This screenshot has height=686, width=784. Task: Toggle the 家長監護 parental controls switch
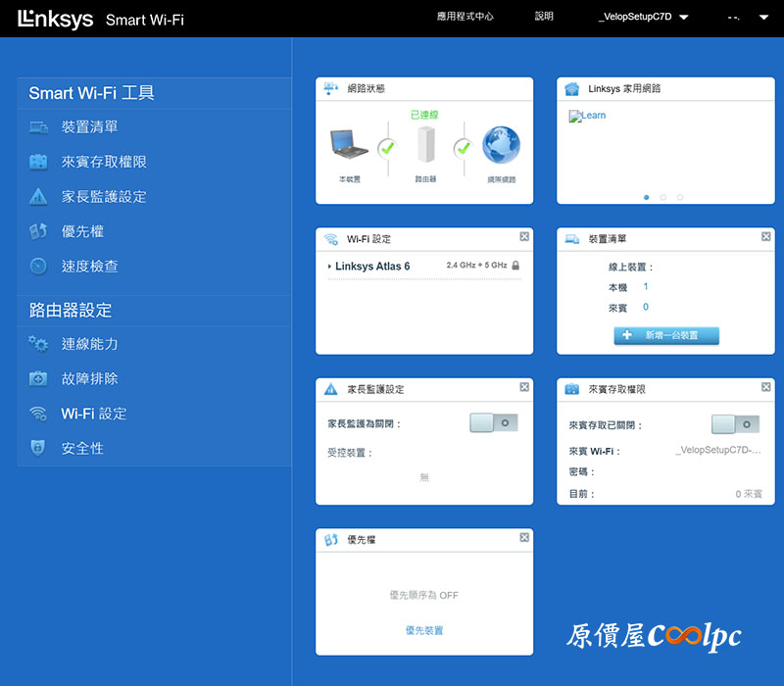(494, 423)
